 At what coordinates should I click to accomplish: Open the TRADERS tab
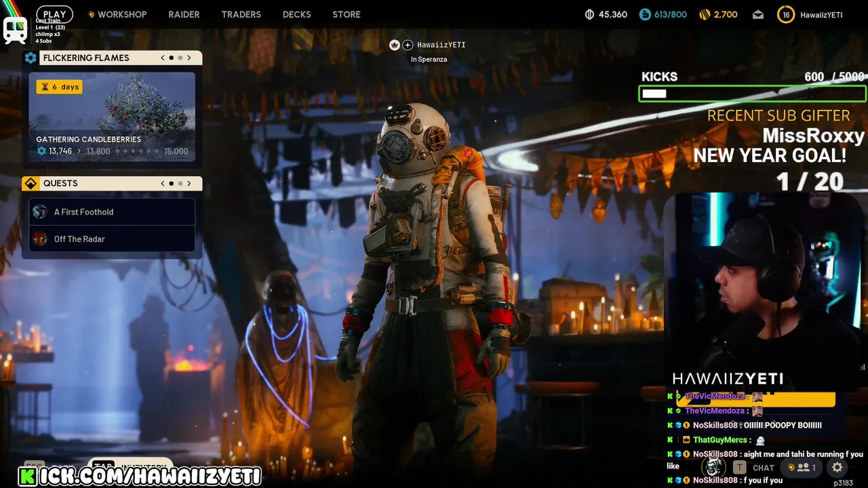point(241,14)
